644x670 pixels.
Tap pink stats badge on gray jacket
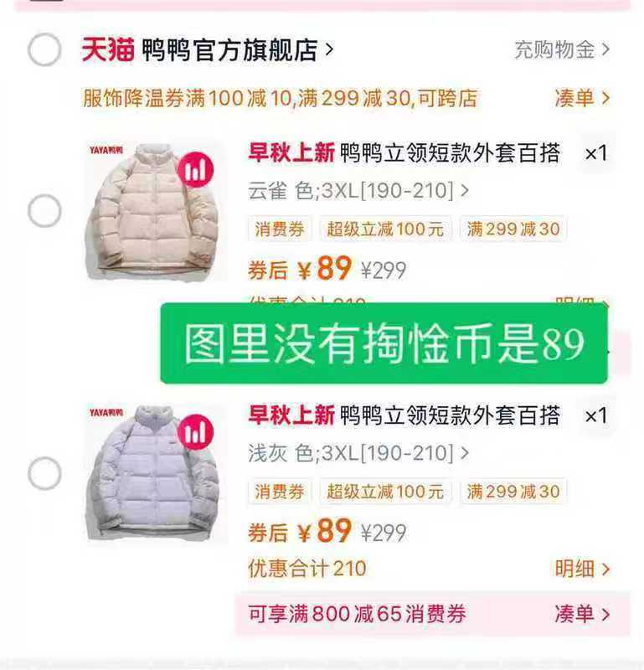click(196, 432)
